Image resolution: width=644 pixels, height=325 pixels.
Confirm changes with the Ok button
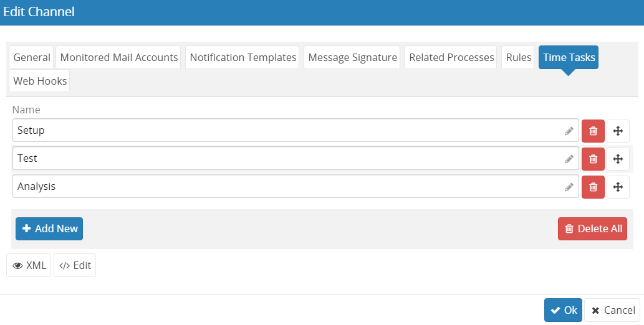(x=563, y=310)
